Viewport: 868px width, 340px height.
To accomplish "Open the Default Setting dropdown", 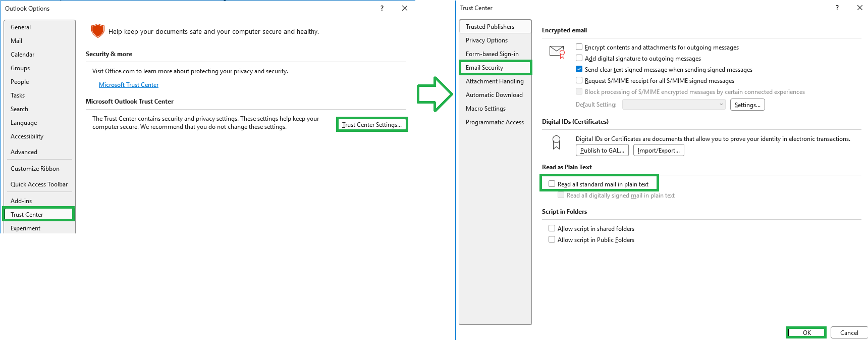I will pos(674,105).
